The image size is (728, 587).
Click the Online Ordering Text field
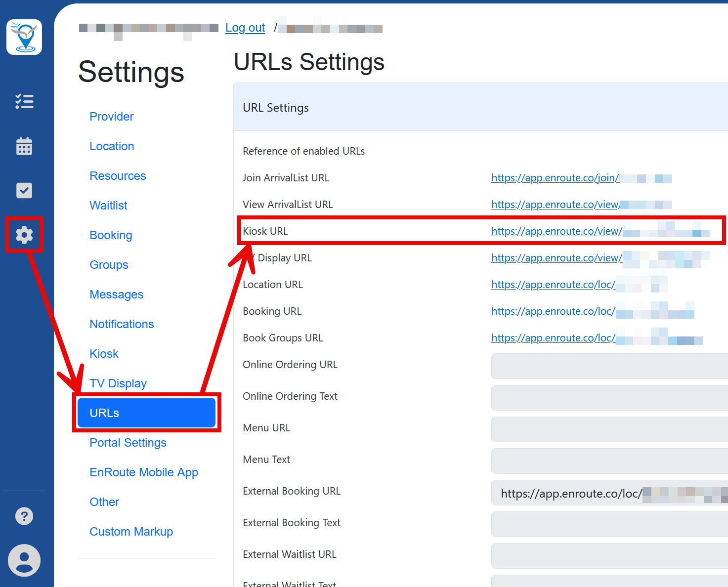[609, 398]
